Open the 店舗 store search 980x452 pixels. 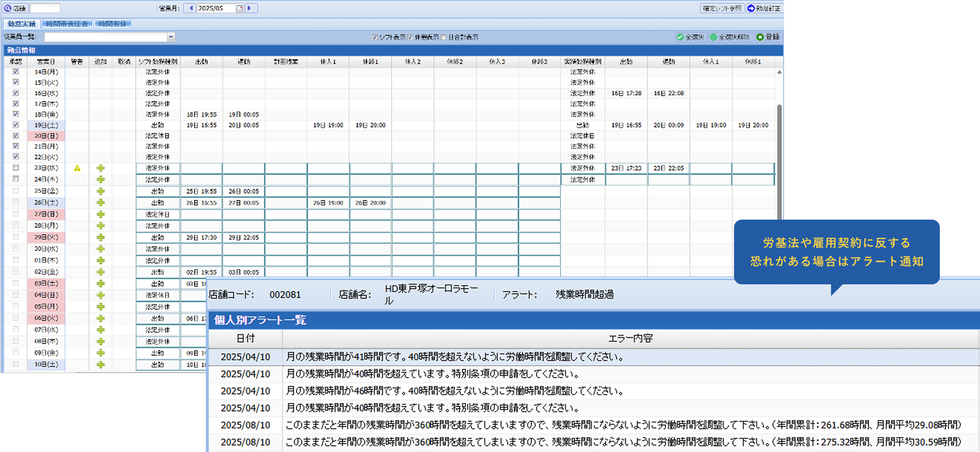tap(15, 8)
